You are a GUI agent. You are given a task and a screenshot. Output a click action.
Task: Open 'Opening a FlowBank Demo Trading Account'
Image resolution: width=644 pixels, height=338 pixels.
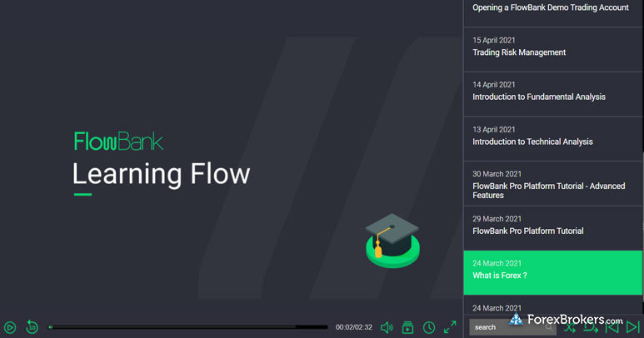tap(552, 13)
